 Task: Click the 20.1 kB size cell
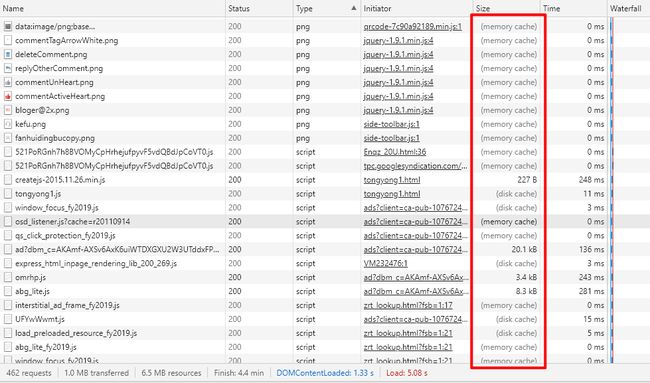click(524, 250)
